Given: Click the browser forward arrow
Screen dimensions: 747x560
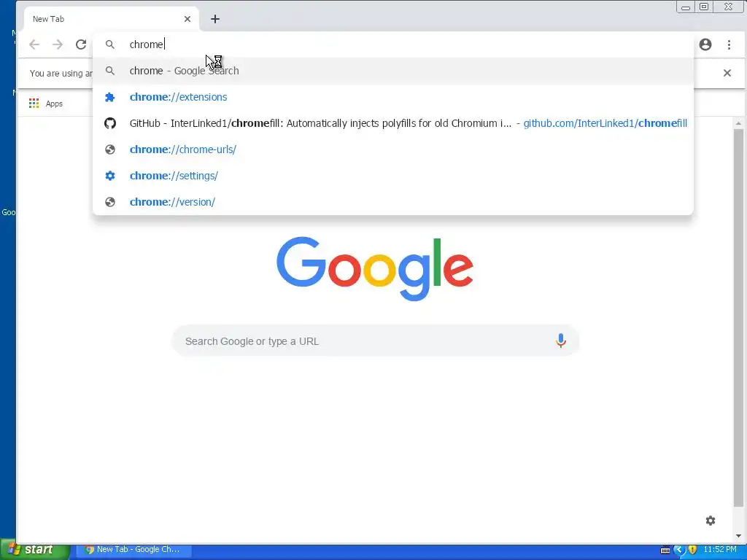Looking at the screenshot, I should click(x=58, y=44).
